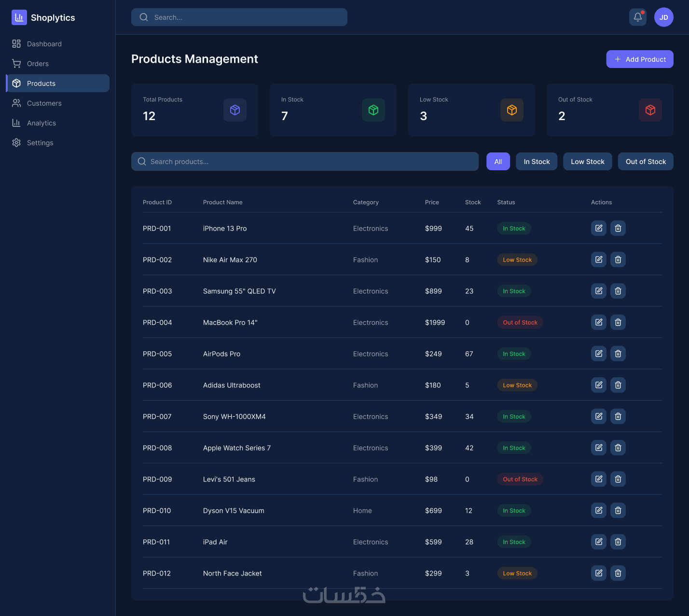Delete the Nike Air Max 270 row
689x616 pixels.
[618, 260]
